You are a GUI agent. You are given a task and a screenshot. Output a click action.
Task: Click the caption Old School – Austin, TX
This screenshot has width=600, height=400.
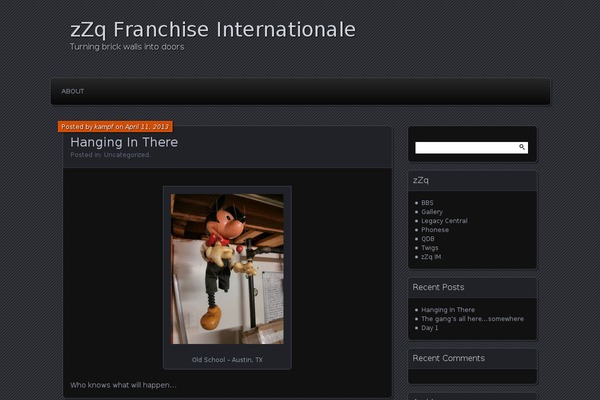(x=227, y=360)
